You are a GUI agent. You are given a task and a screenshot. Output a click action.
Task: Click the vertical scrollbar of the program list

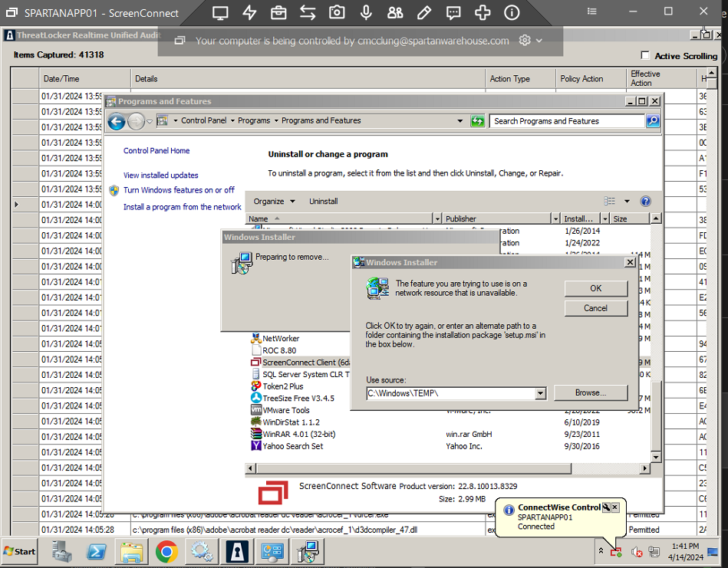(655, 415)
